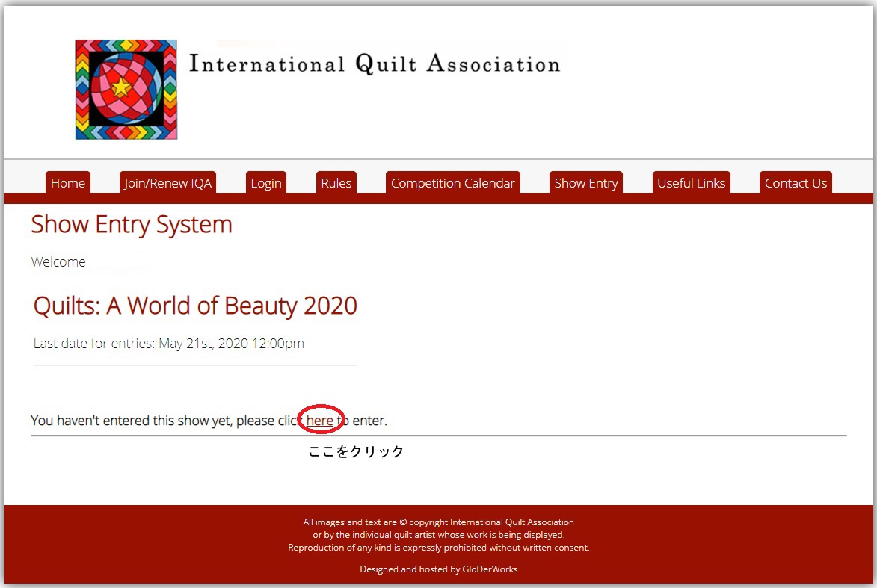Click the colorful quilt logo image
877x588 pixels.
[x=126, y=90]
